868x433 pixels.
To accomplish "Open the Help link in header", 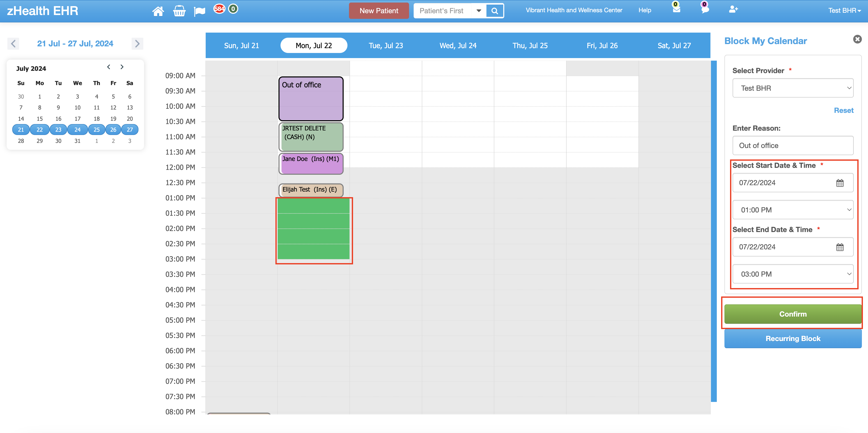I will tap(645, 10).
